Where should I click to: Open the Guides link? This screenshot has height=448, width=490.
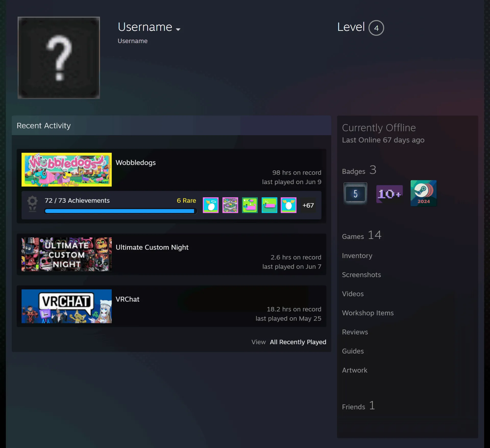[353, 351]
